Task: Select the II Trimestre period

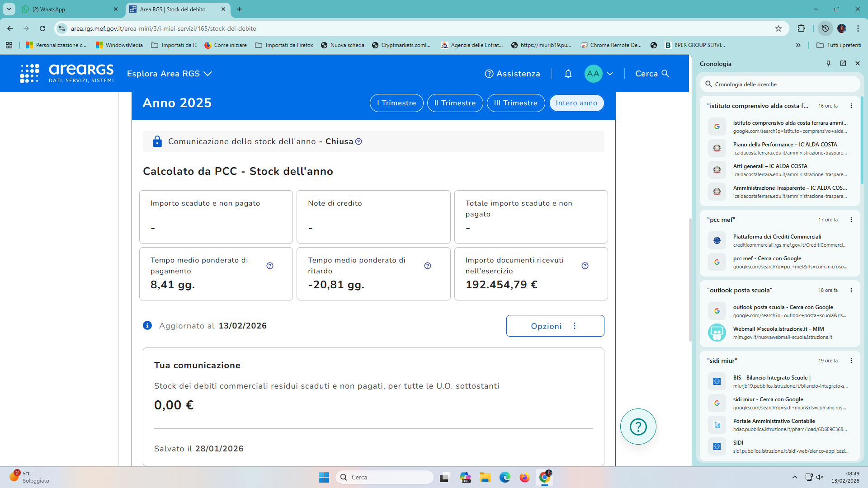Action: click(455, 103)
